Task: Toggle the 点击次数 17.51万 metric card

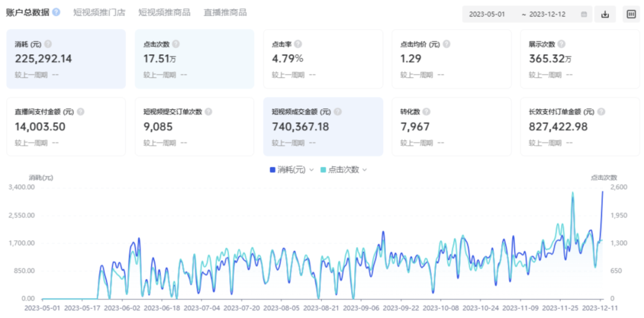Action: pos(194,59)
